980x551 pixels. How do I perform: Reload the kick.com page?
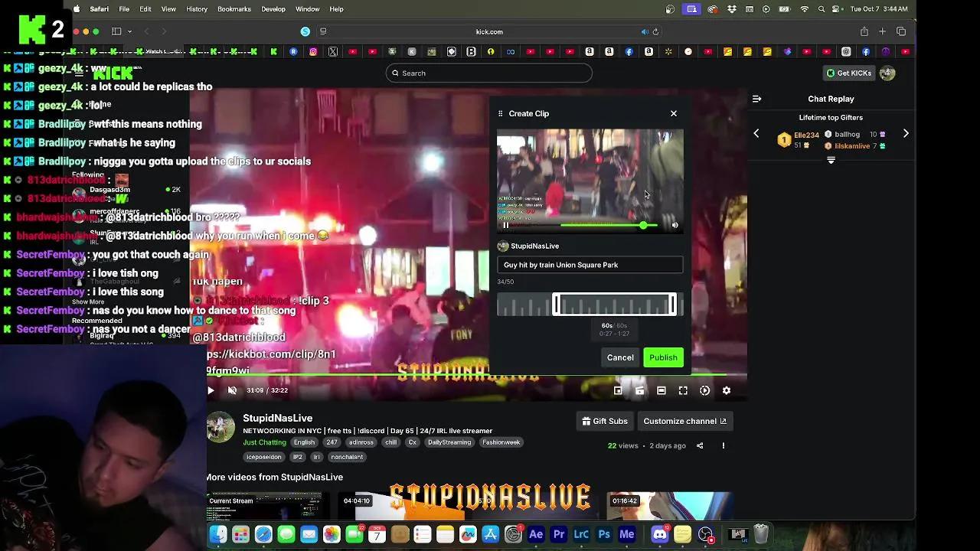[x=655, y=32]
